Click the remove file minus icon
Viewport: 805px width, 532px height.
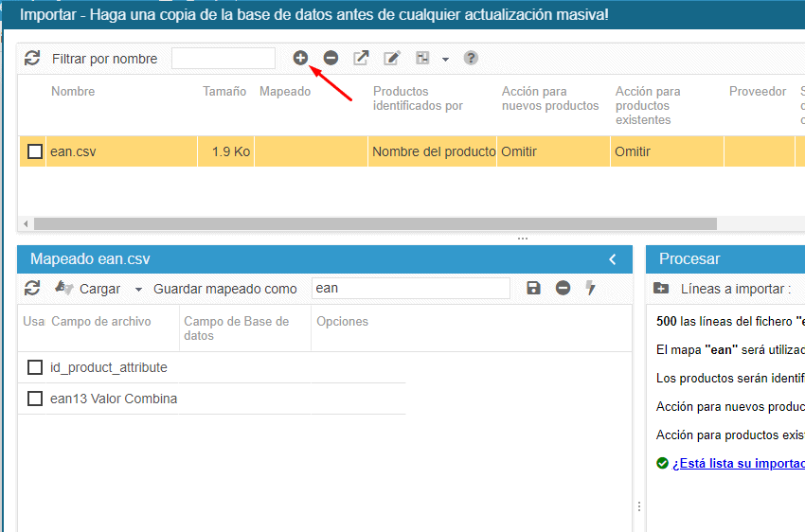click(331, 58)
